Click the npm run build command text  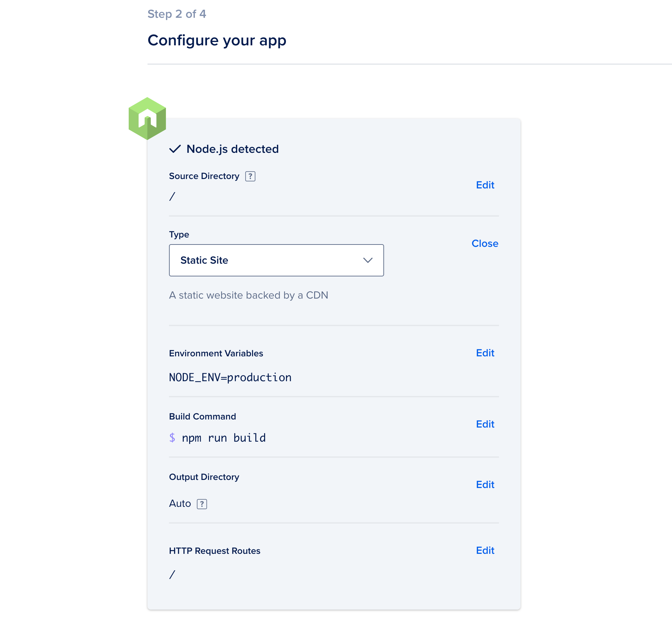[223, 438]
